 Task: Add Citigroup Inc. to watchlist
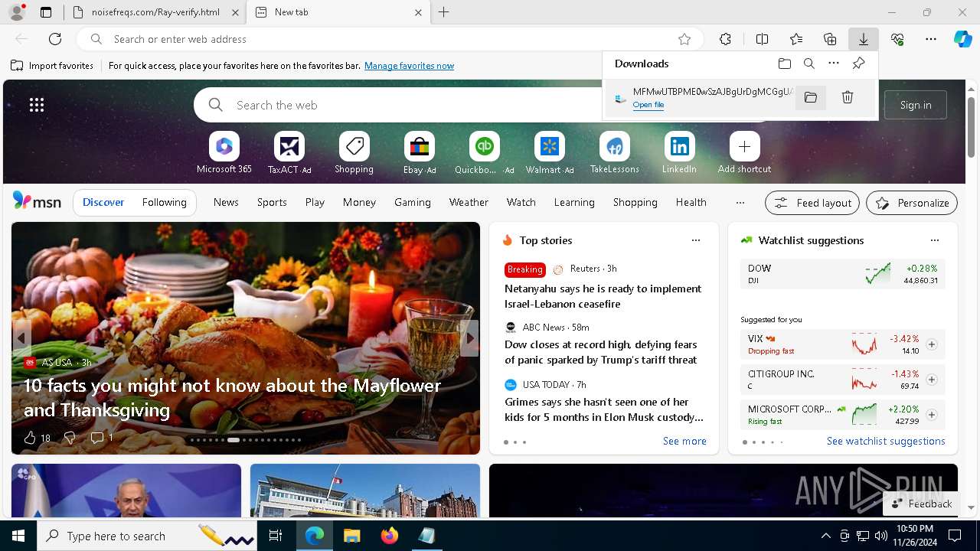[931, 380]
